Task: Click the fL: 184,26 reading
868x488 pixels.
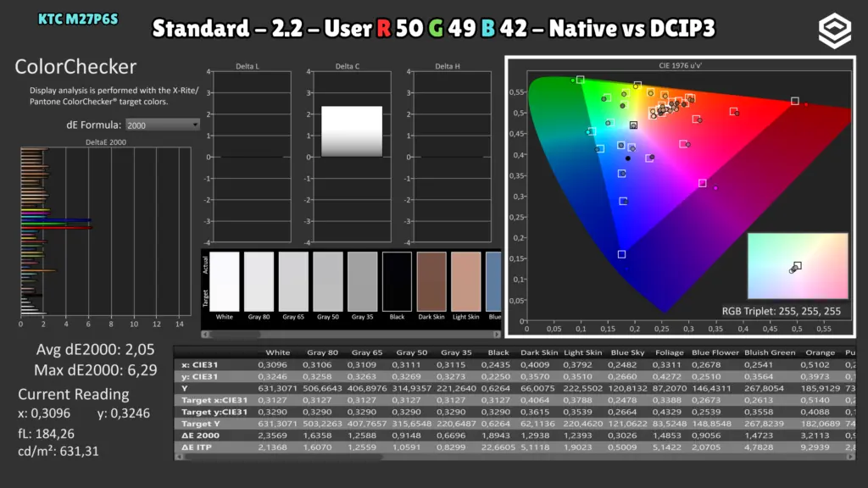Action: click(46, 434)
